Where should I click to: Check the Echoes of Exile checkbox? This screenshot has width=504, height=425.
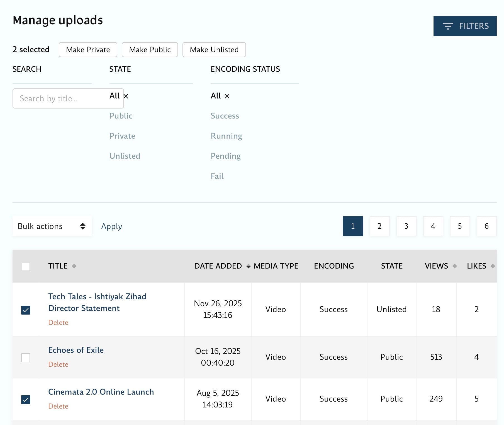(x=26, y=358)
